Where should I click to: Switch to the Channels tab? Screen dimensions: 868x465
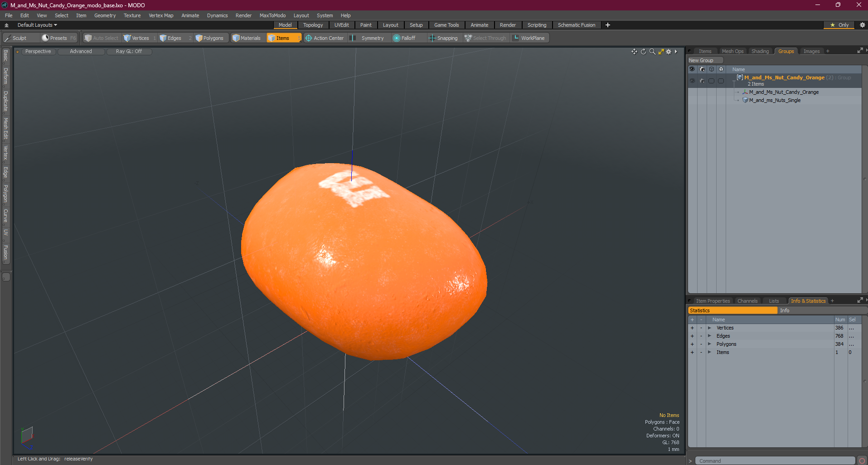(747, 301)
